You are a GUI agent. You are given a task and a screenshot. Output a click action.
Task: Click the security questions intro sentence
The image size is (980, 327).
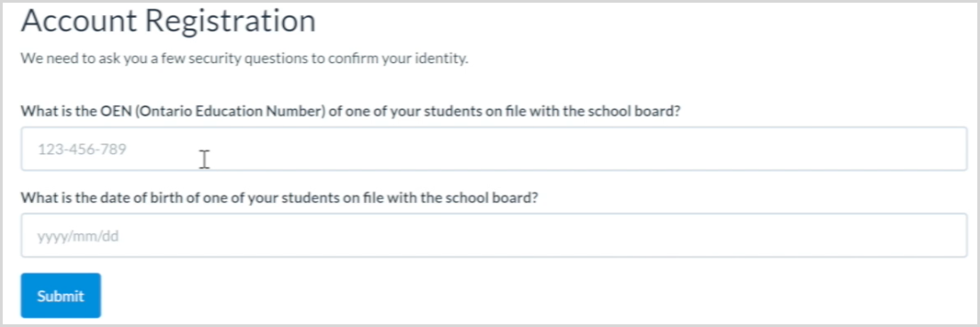pos(245,60)
